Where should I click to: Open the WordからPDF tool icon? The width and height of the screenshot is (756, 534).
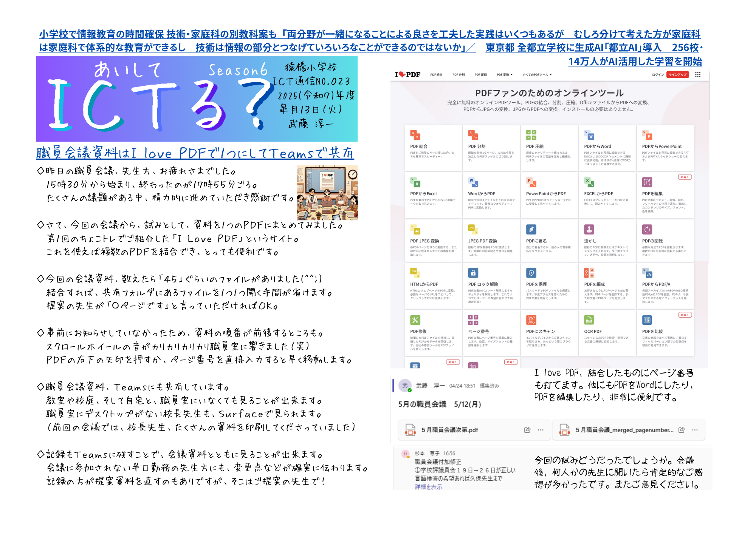click(473, 182)
